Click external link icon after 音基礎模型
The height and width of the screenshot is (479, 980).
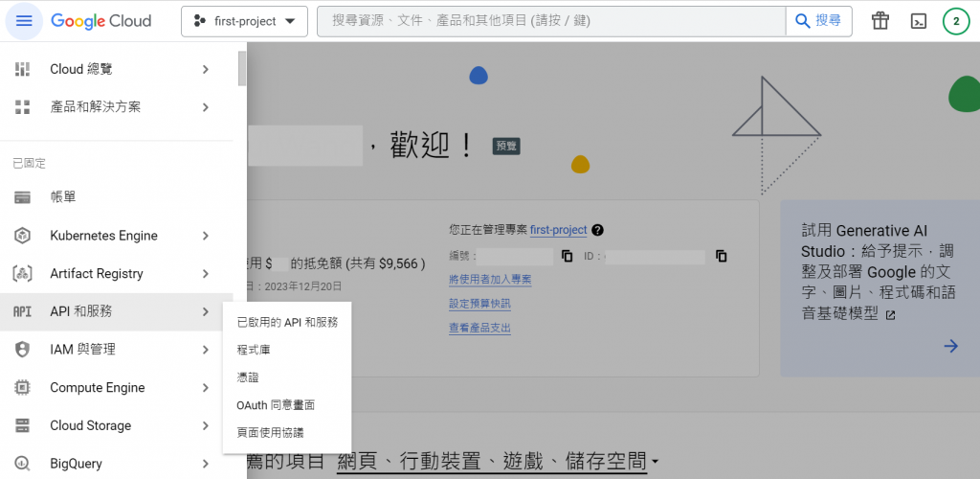(x=891, y=315)
